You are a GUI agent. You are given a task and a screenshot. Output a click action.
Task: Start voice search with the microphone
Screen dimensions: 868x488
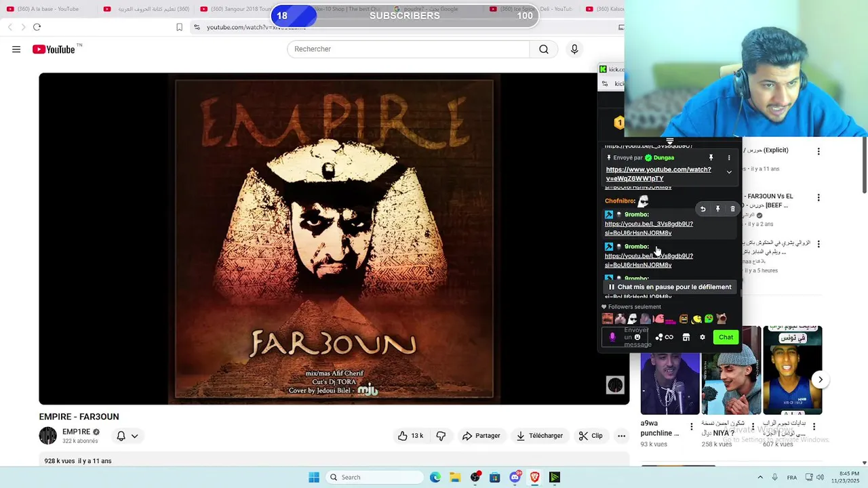[x=574, y=49]
